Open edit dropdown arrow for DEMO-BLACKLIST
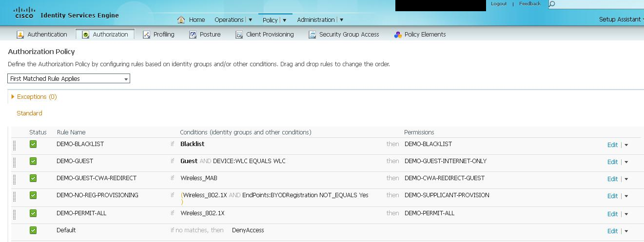 pyautogui.click(x=626, y=145)
